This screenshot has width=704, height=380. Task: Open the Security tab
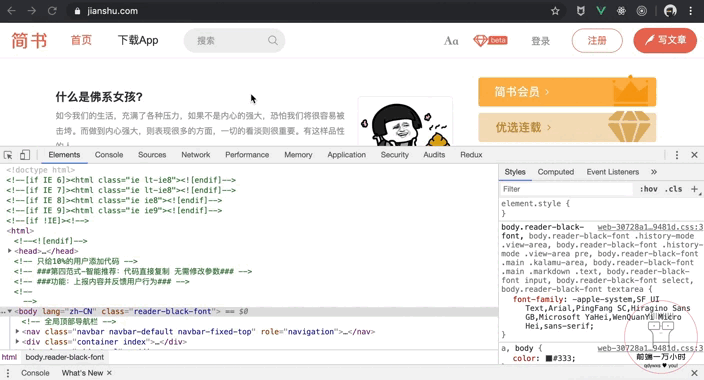point(395,155)
